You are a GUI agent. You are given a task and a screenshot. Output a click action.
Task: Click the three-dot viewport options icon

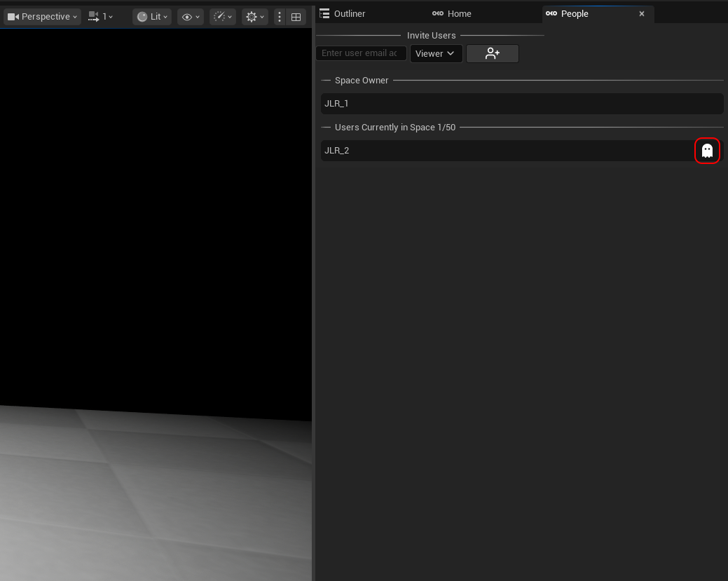pyautogui.click(x=280, y=17)
